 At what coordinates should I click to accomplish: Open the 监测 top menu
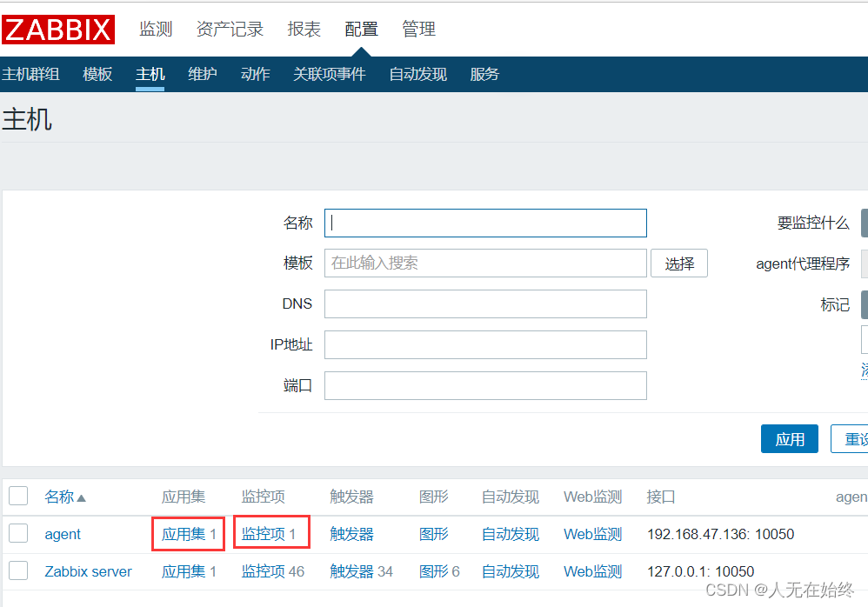156,29
